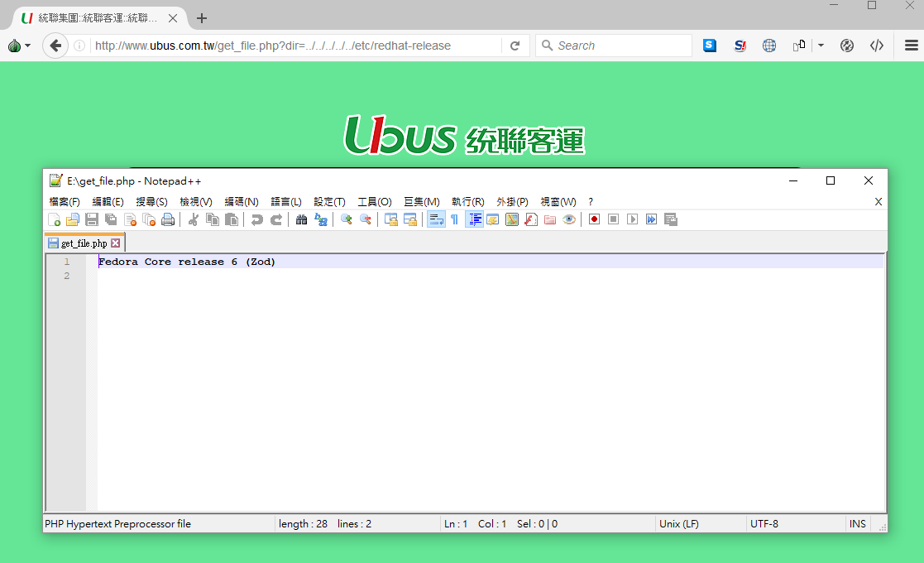Open the 編碼(N) menu

(242, 202)
